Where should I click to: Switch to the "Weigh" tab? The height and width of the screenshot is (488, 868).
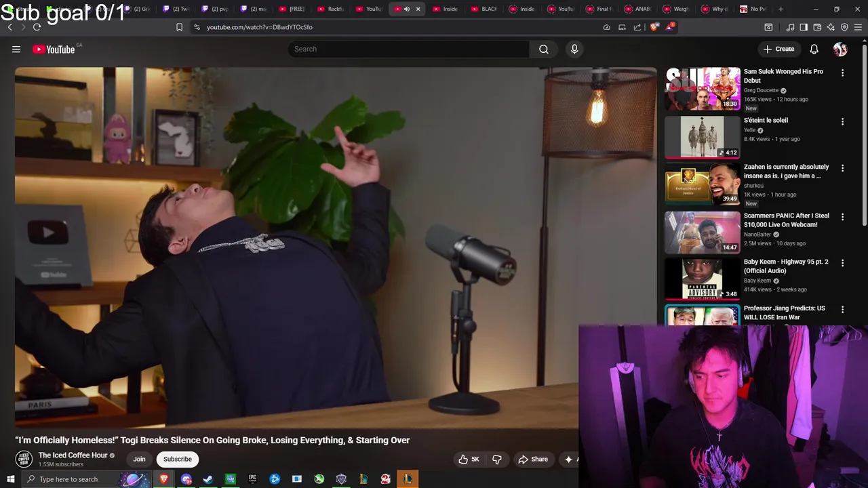(x=677, y=9)
